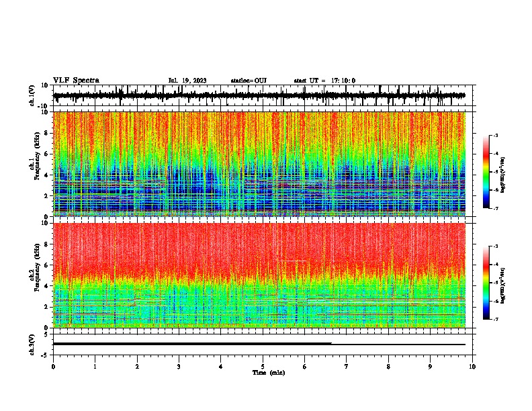The width and height of the screenshot is (532, 411).
Task: Click the date text "Jul 19, 2023"
Action: [187, 81]
